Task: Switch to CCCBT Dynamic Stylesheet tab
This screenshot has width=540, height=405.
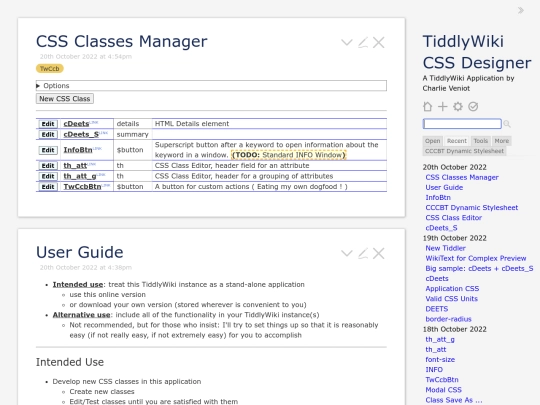Action: point(464,151)
